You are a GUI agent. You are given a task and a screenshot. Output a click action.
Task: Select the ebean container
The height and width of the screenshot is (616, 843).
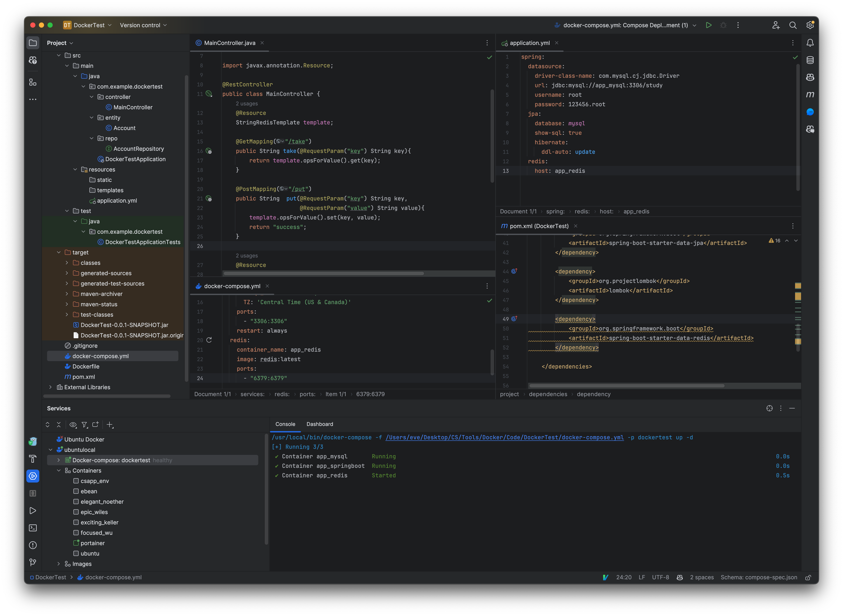point(89,491)
